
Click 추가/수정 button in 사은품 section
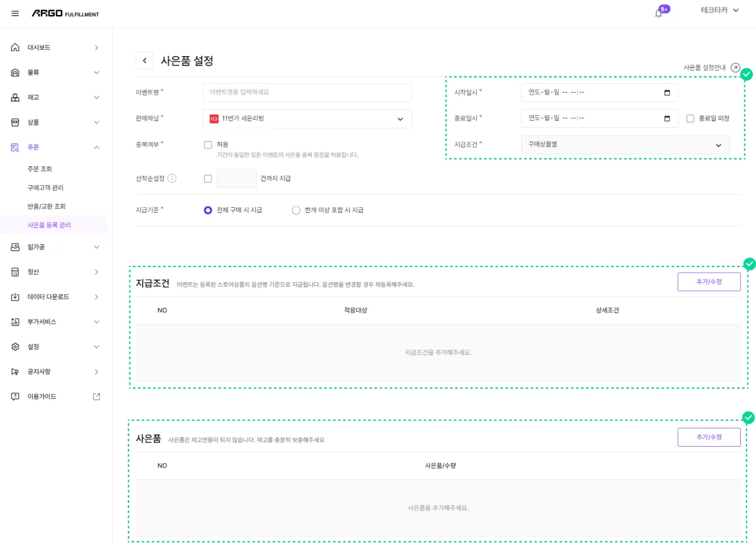click(709, 437)
